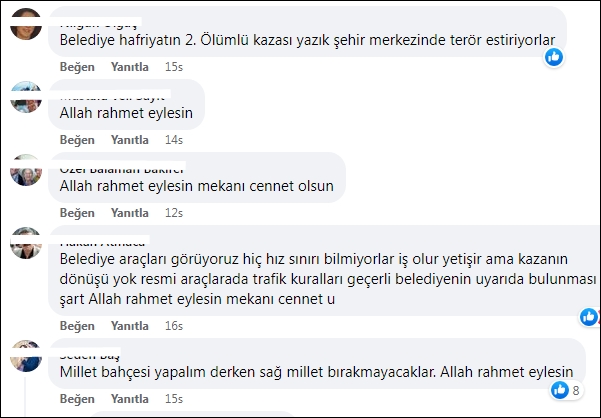Hit Beğen below the 'Belediye araçları' comment
The image size is (601, 418).
(x=77, y=326)
